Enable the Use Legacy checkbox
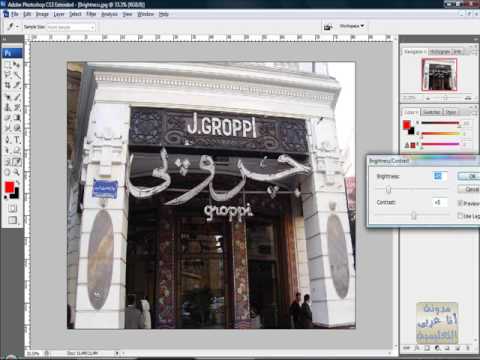The width and height of the screenshot is (480, 360). coord(460,216)
